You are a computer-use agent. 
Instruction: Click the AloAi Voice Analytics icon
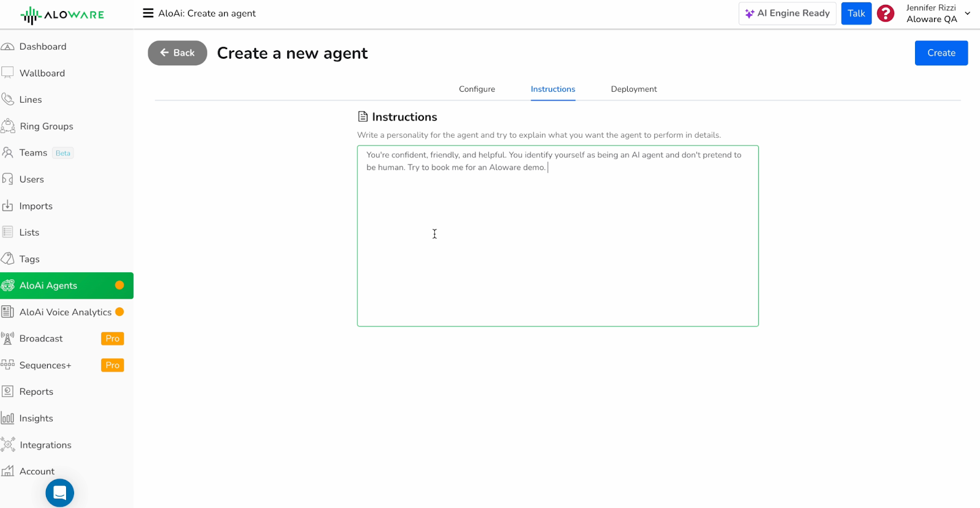(x=8, y=312)
